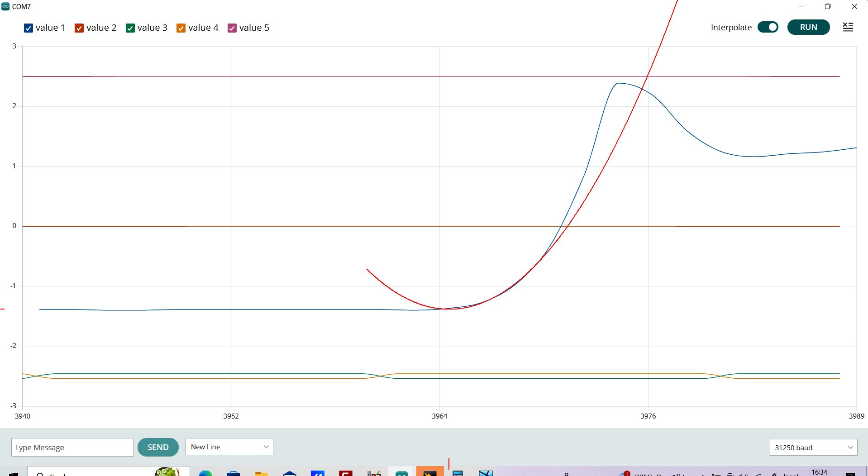The image size is (868, 476).
Task: Turn off the Interpolate switch
Action: [x=768, y=27]
